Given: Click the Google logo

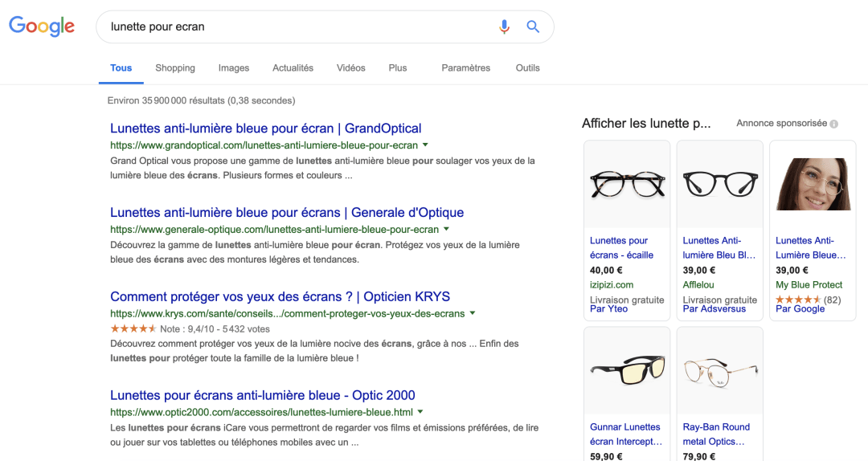Looking at the screenshot, I should click(42, 26).
